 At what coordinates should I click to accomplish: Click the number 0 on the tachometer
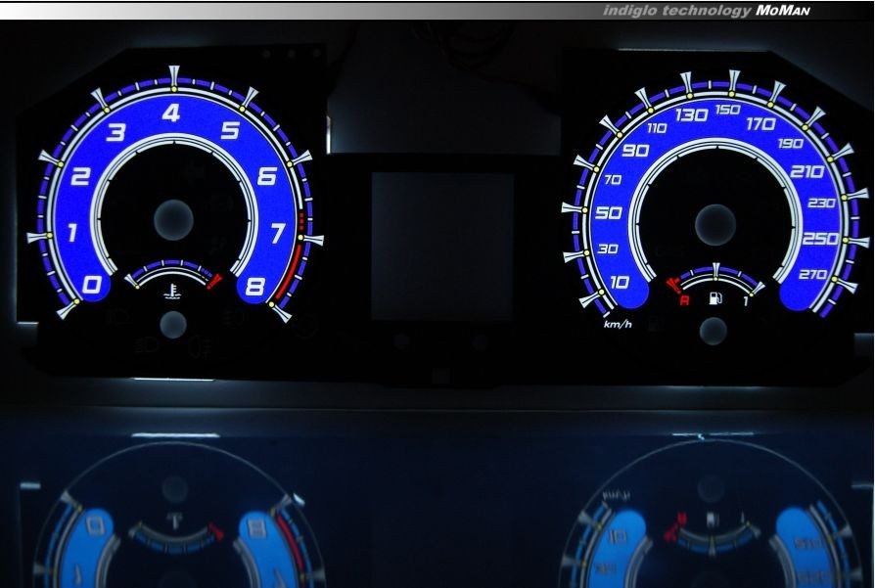(93, 285)
